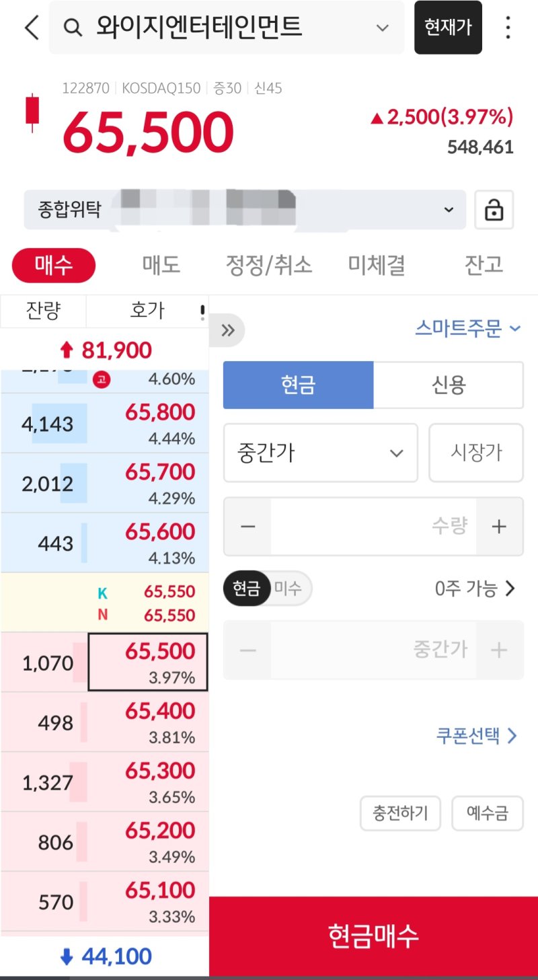Open the three-dot more options menu
The image size is (538, 980).
pyautogui.click(x=508, y=28)
